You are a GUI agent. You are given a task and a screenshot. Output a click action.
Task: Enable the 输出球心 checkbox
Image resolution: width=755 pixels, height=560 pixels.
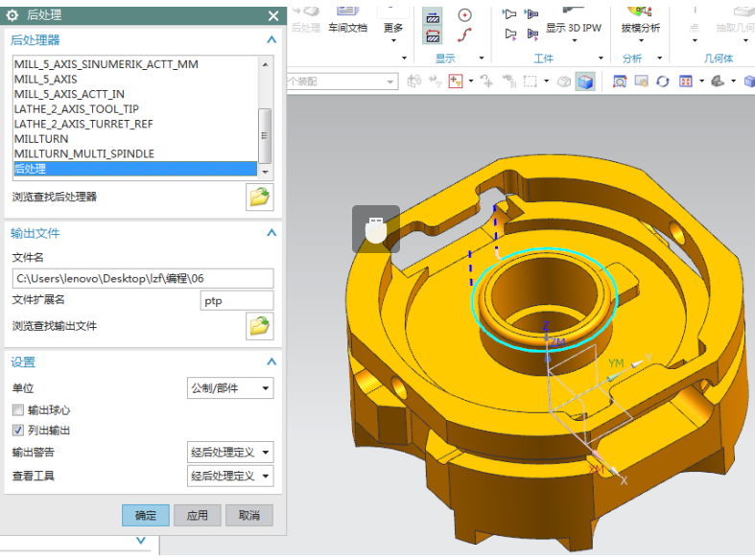[x=18, y=410]
